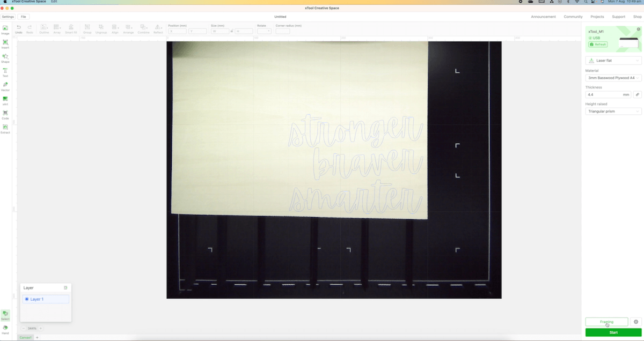Open the Material dropdown
Screen dimensions: 644x341
(613, 78)
